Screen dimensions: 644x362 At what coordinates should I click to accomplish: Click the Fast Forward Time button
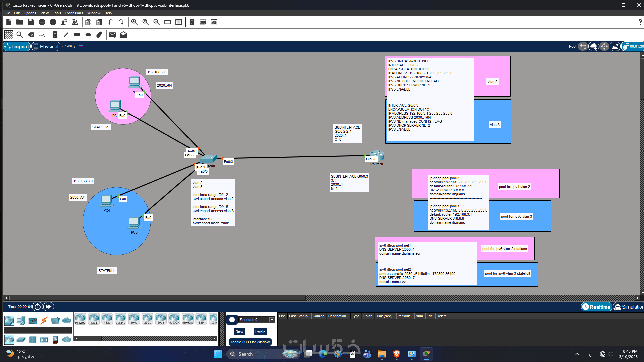tap(49, 307)
